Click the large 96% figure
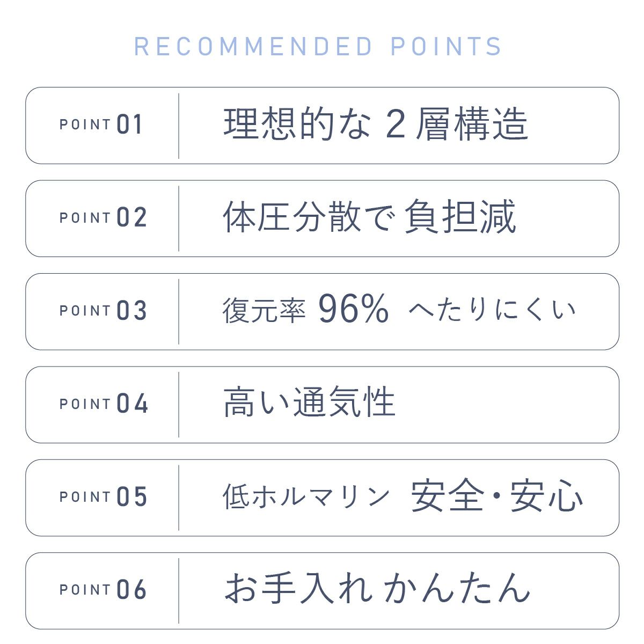The height and width of the screenshot is (644, 644). 354,310
